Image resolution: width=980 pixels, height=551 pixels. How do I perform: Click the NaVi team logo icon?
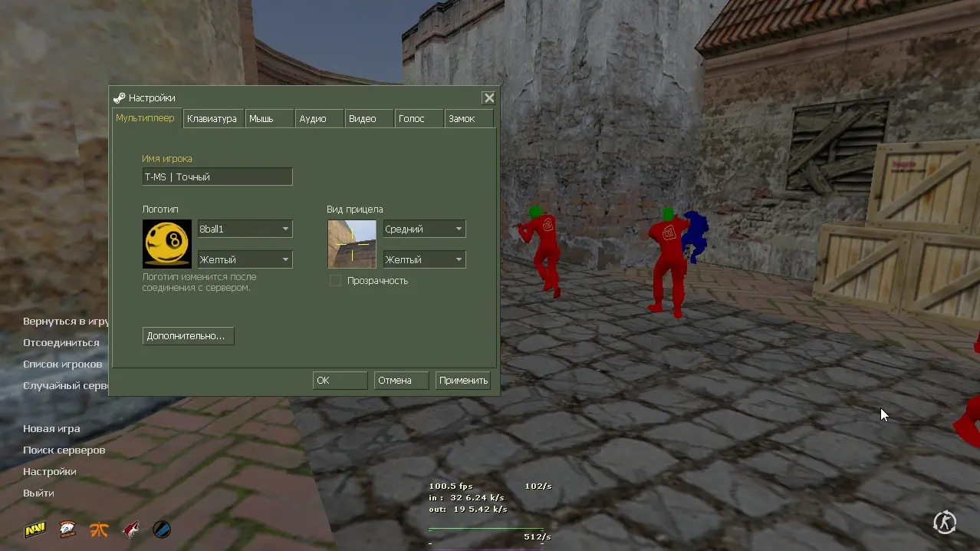pyautogui.click(x=34, y=530)
